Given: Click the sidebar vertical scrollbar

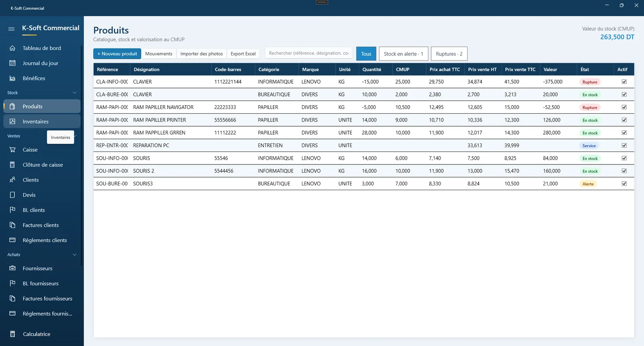Looking at the screenshot, I should click(x=82, y=155).
